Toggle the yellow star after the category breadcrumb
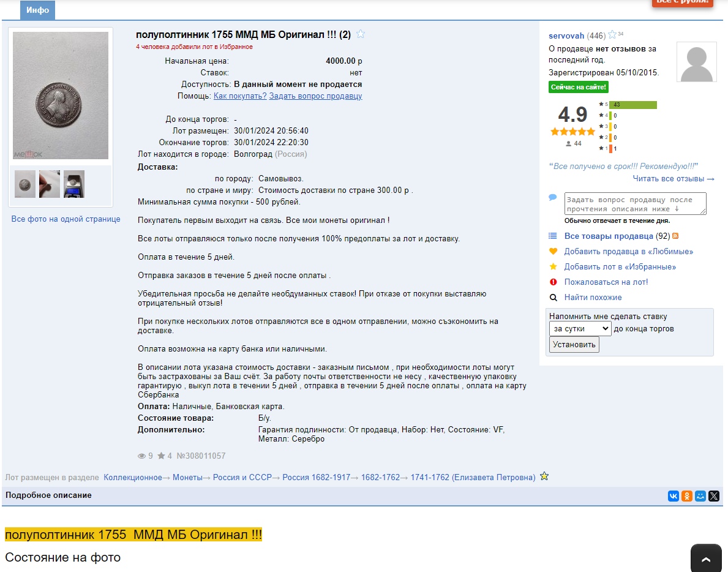 tap(544, 476)
